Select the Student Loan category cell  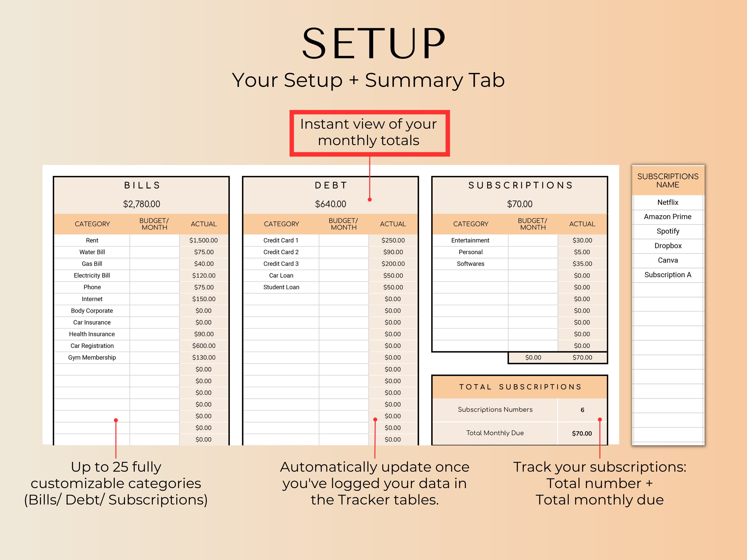[281, 287]
